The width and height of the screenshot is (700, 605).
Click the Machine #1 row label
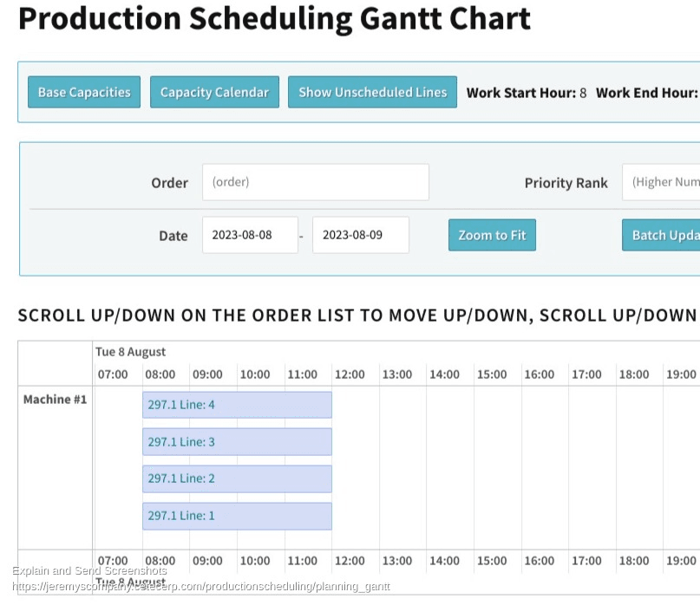pyautogui.click(x=55, y=400)
